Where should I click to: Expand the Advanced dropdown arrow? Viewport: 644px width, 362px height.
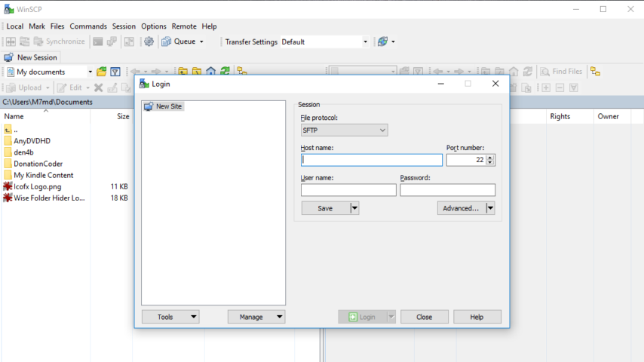490,208
